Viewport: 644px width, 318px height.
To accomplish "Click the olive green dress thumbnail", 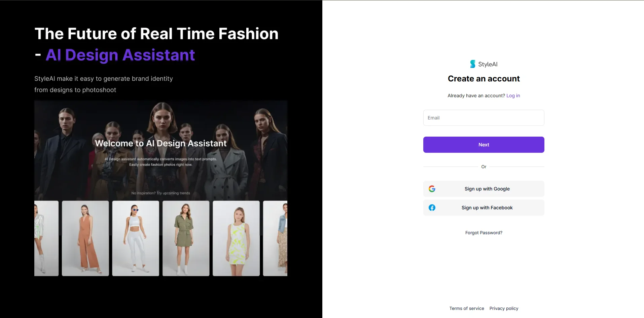I will click(x=186, y=238).
